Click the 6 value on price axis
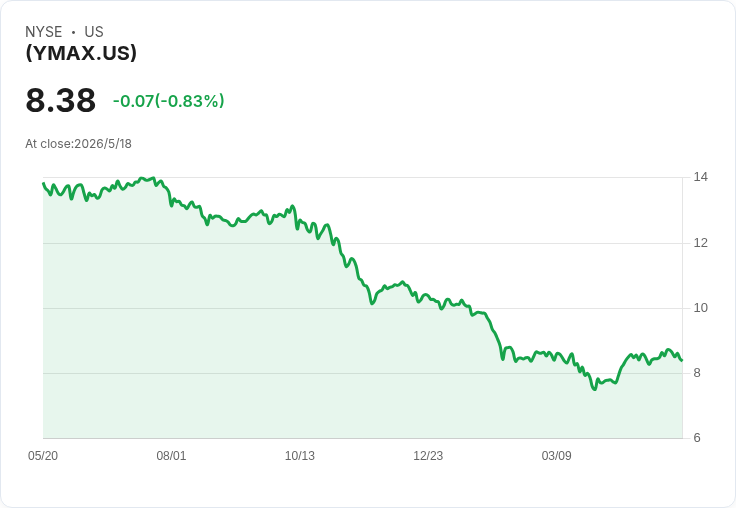This screenshot has width=736, height=508. click(x=697, y=438)
